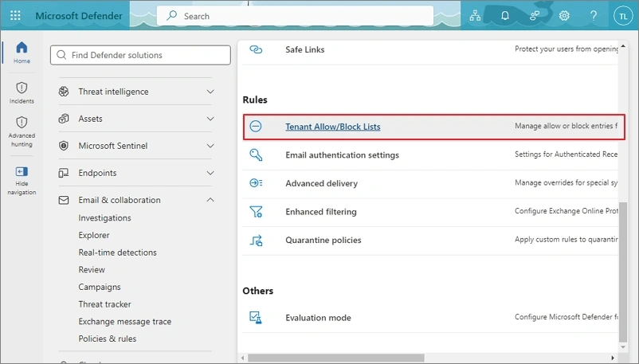Expand Microsoft Sentinel chevron
Screen dimensions: 639x364
[x=210, y=146]
